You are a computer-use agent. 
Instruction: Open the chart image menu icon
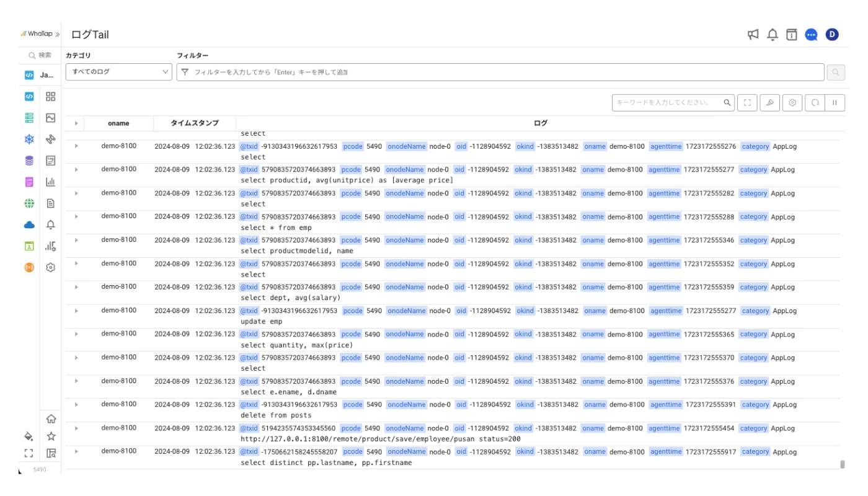[x=51, y=118]
